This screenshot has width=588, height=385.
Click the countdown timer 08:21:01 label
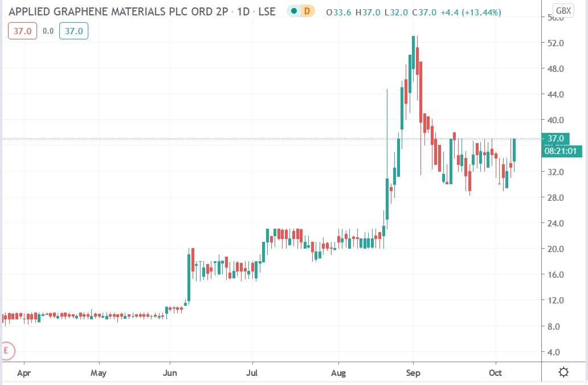(561, 151)
